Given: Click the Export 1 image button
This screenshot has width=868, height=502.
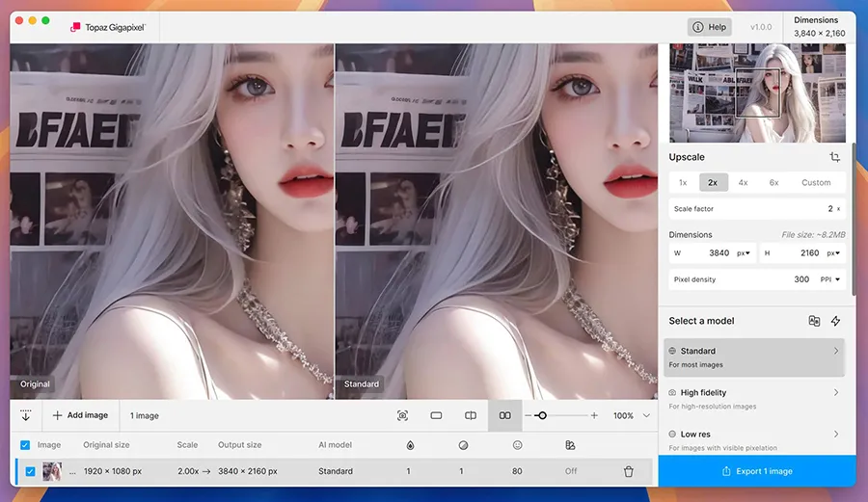Looking at the screenshot, I should (x=757, y=471).
